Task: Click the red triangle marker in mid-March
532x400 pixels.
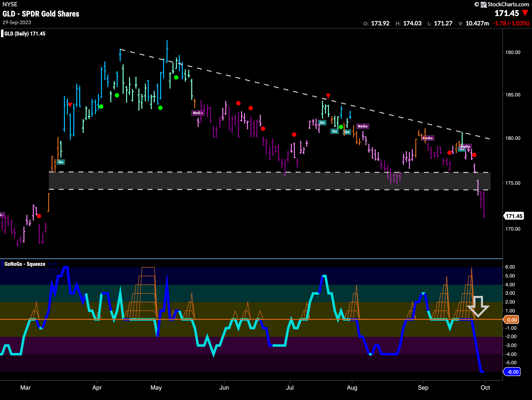Action: coord(70,105)
